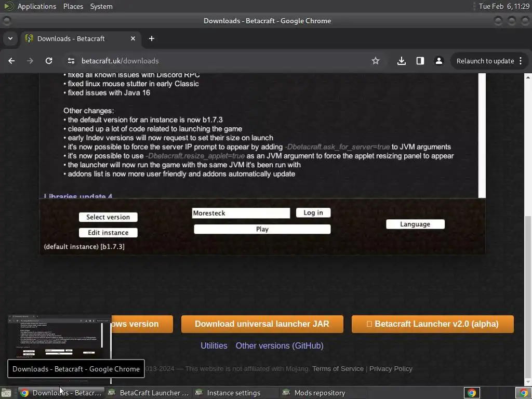Toggle the Chrome side panel icon
Image resolution: width=532 pixels, height=399 pixels.
(x=420, y=61)
